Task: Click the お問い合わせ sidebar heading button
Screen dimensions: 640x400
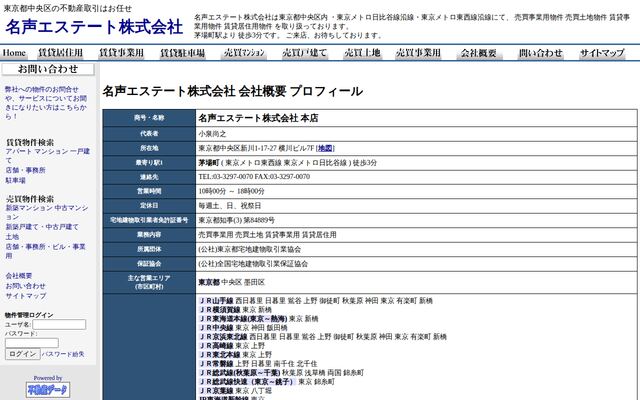Action: (48, 69)
